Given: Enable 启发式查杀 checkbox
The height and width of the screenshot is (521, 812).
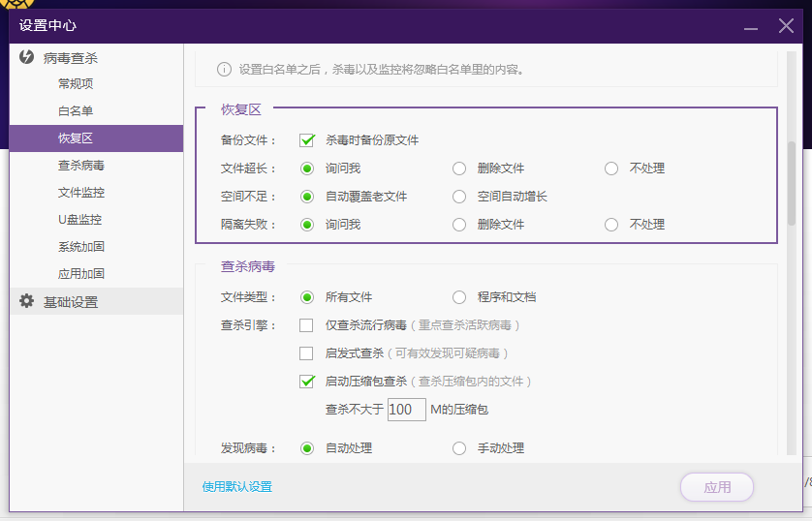Looking at the screenshot, I should pyautogui.click(x=307, y=353).
